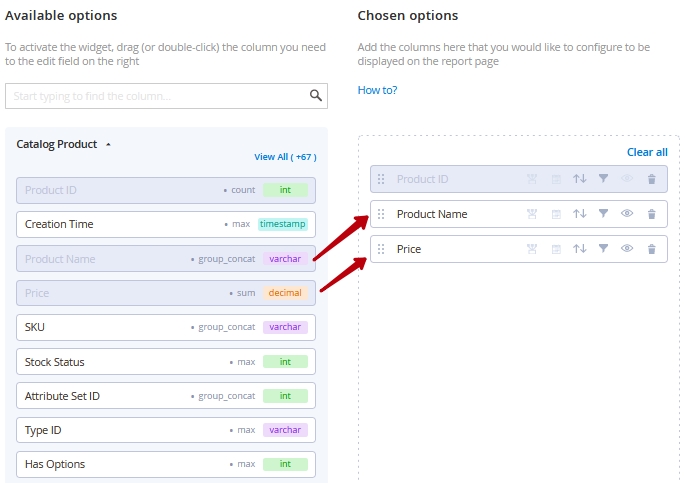Click the sort arrows icon on Price
Screen dimensions: 685x483
tap(579, 249)
